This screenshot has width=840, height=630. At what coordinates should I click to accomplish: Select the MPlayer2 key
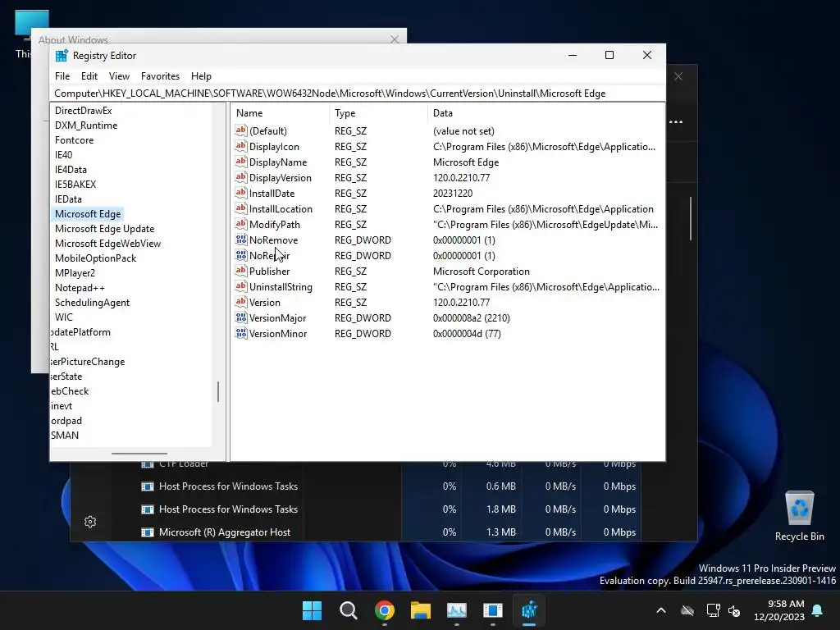coord(75,272)
